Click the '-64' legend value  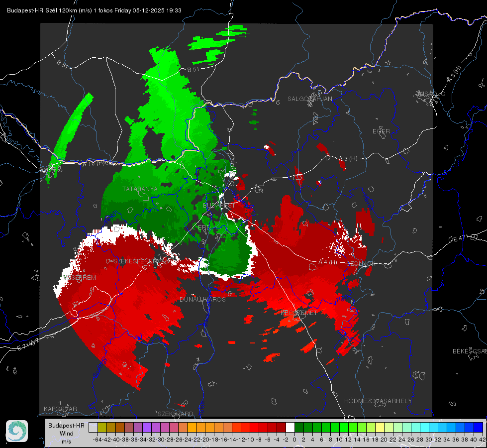(x=97, y=440)
